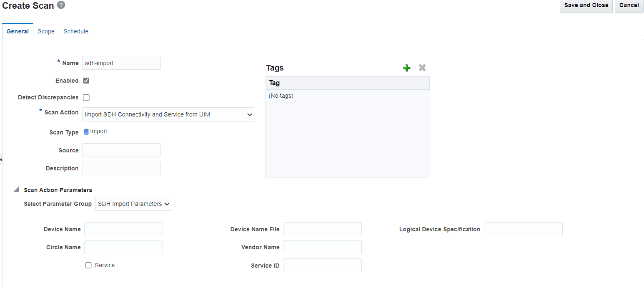This screenshot has height=286, width=644.
Task: Click the delete tag X icon
Action: pyautogui.click(x=422, y=68)
